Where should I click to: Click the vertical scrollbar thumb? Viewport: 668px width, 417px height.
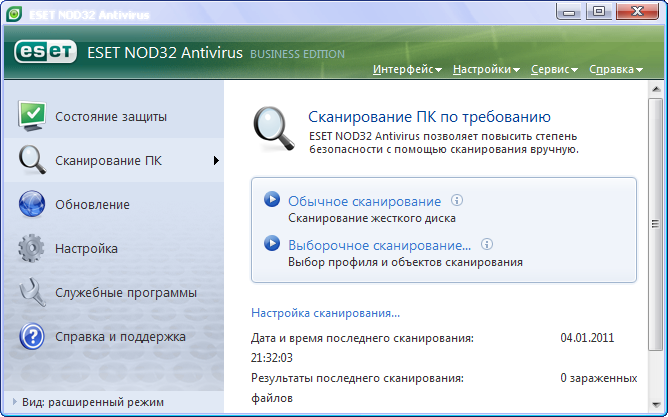click(x=656, y=224)
